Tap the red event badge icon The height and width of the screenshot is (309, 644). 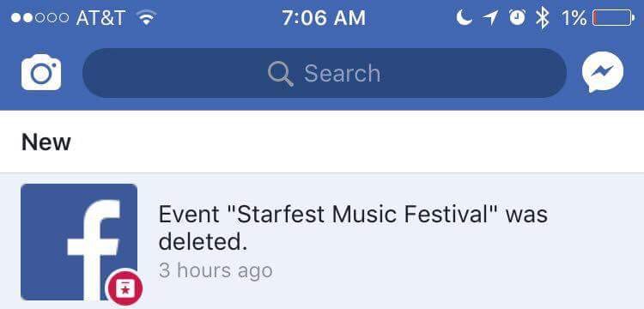click(124, 288)
